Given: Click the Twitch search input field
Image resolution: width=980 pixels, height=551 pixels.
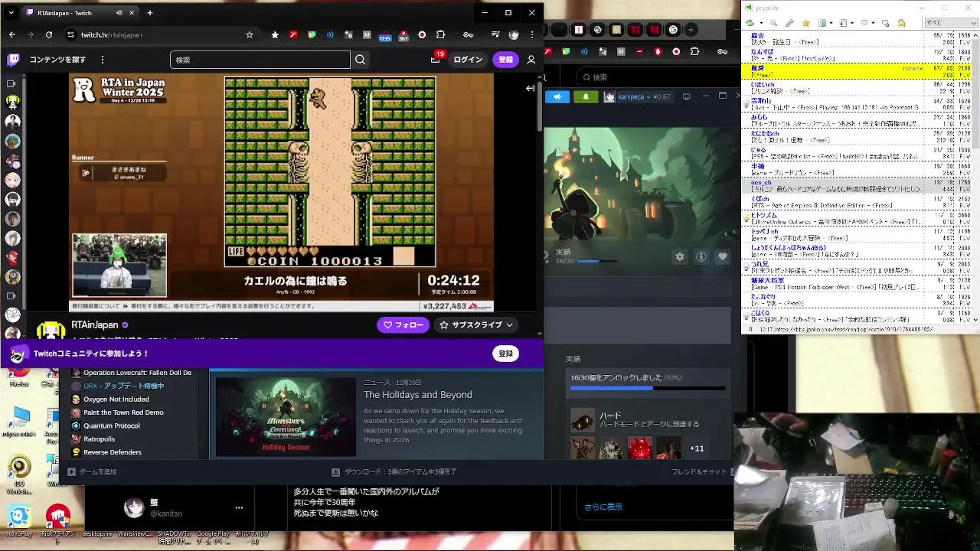Looking at the screenshot, I should pos(260,60).
